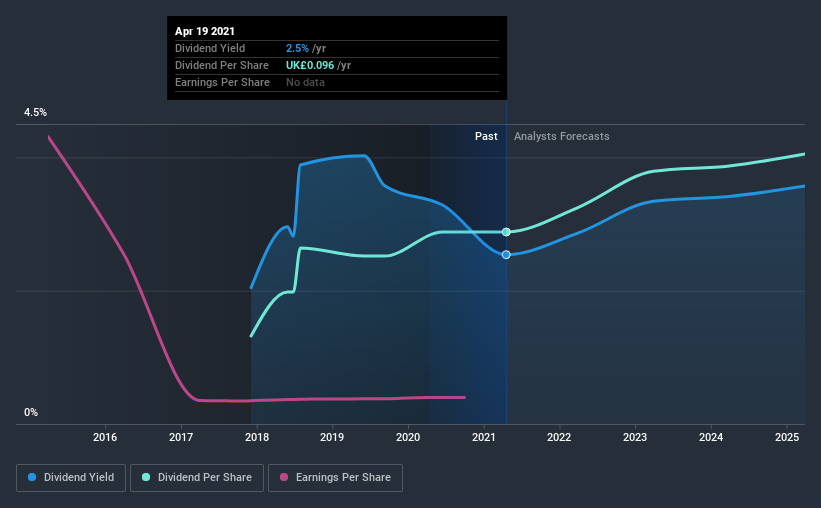Click the 2023 x-axis label
Screen dimensions: 821x508
pos(635,437)
